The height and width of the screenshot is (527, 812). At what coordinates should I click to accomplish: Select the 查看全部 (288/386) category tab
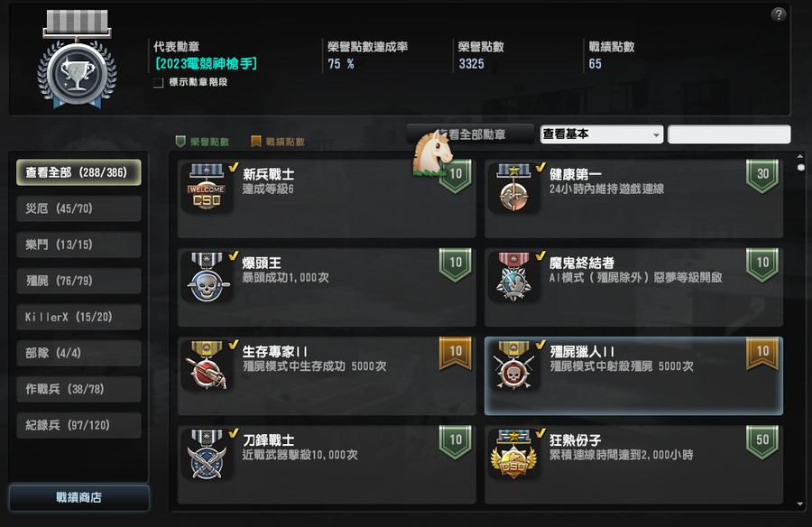[x=78, y=172]
